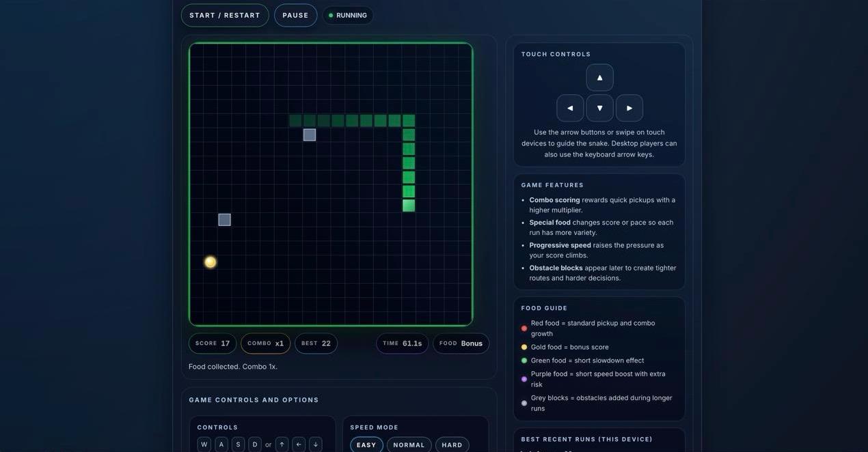The height and width of the screenshot is (452, 868).
Task: Click the down arrow key indicator
Action: click(315, 444)
